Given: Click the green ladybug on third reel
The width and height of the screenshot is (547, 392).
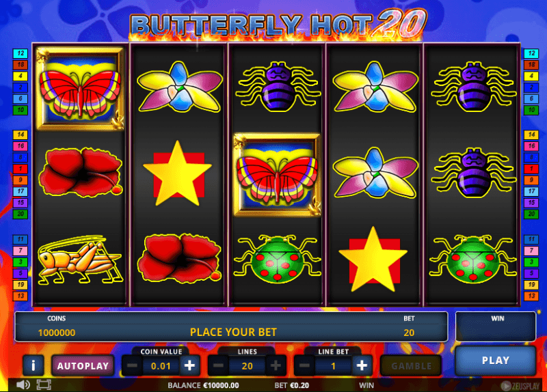Looking at the screenshot, I should [278, 259].
